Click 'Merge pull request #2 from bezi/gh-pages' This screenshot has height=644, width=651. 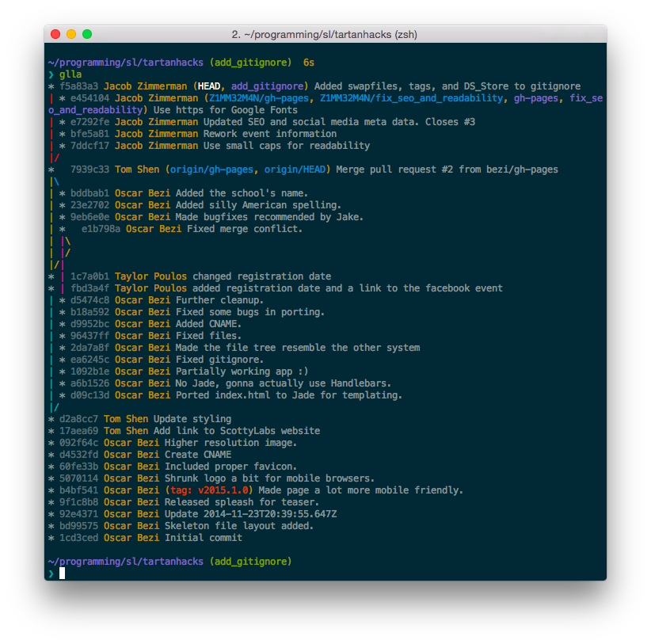click(447, 170)
